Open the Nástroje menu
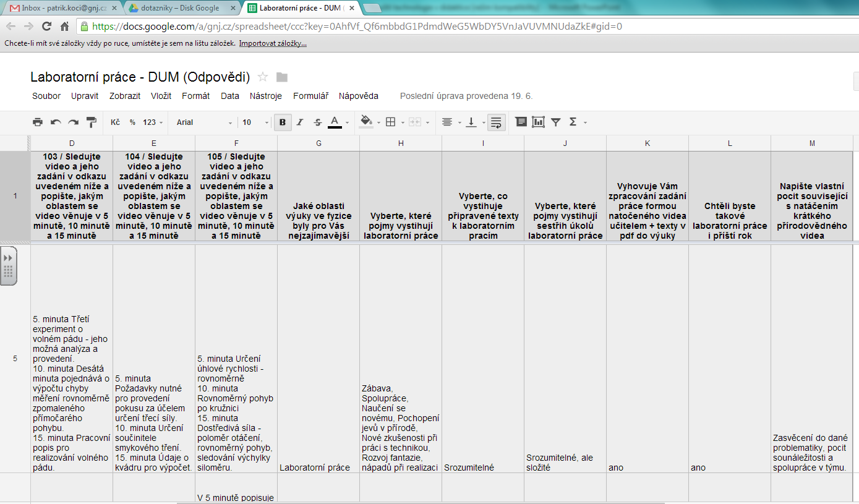The height and width of the screenshot is (504, 859). [266, 96]
